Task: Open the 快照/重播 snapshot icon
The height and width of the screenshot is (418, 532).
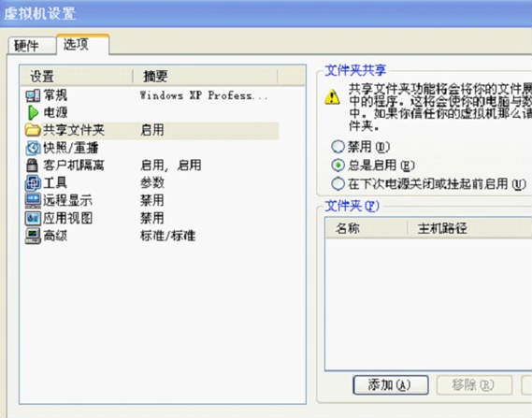Action: point(33,148)
